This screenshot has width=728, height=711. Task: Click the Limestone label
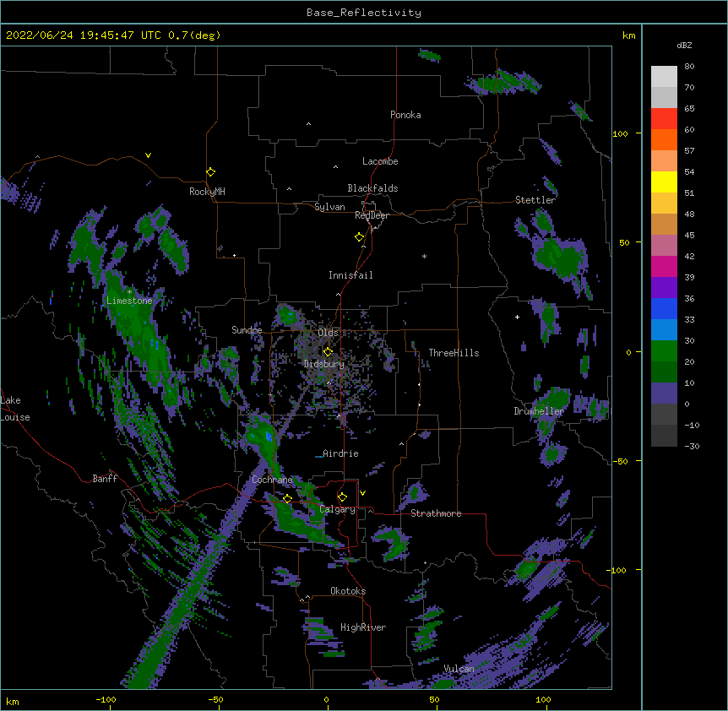click(129, 301)
